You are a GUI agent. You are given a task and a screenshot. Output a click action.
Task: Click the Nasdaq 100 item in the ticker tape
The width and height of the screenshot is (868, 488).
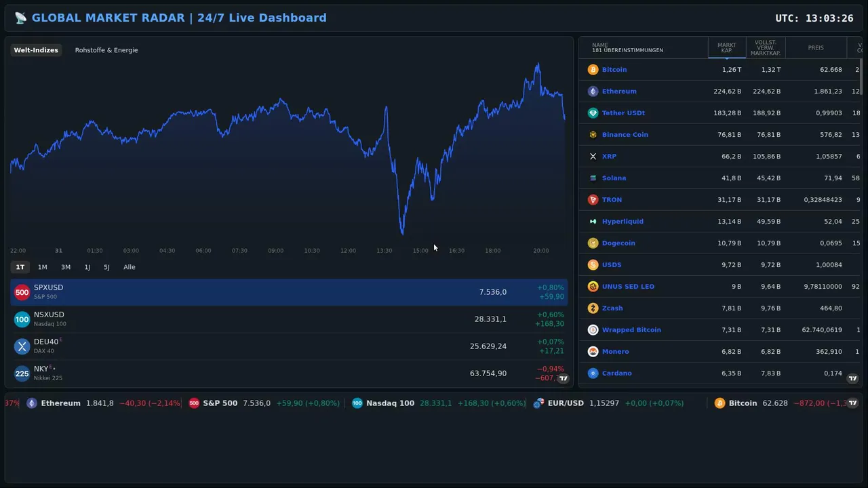[439, 403]
